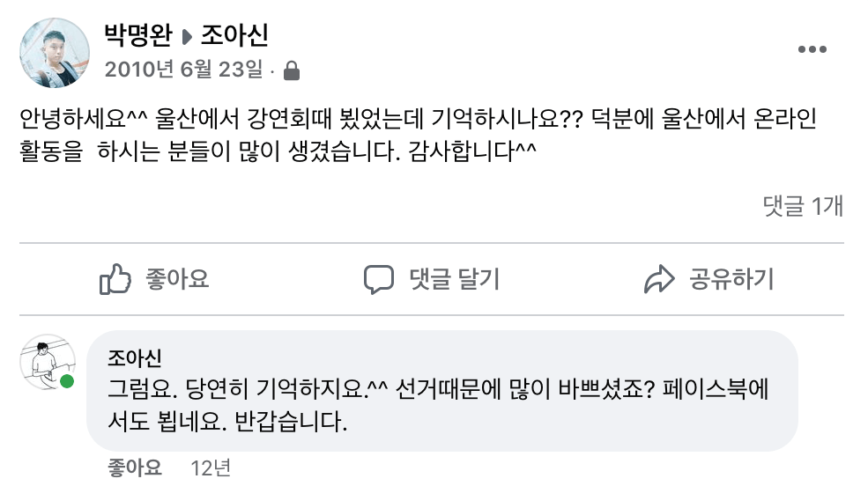Screen dimensions: 868x486
Task: Go to 조아신's profile from the post header
Action: 234,36
